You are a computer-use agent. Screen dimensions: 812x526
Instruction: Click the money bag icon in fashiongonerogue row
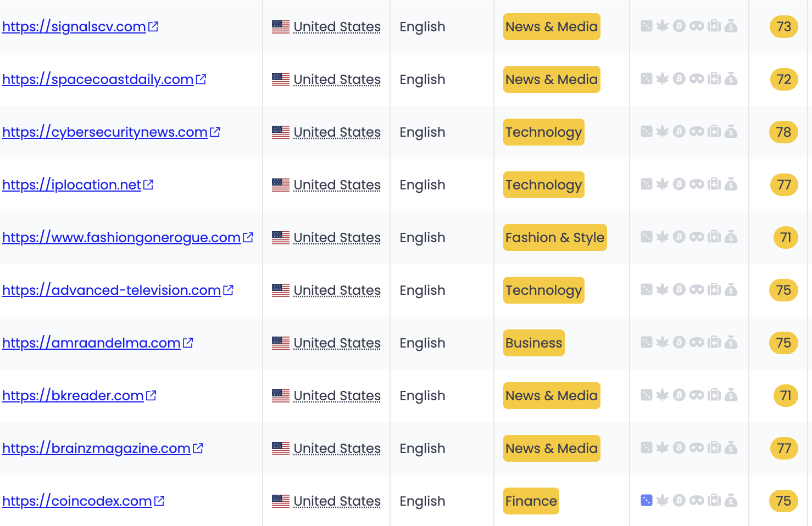coord(731,237)
